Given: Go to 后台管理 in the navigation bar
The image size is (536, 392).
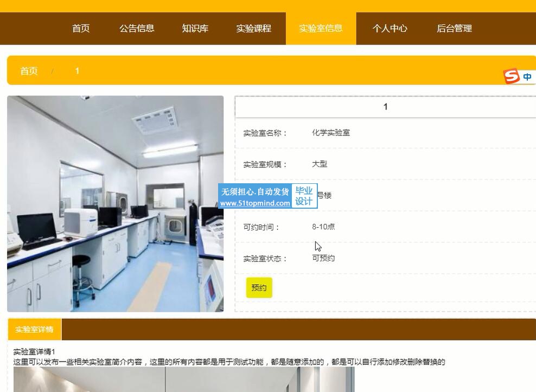Looking at the screenshot, I should click(454, 29).
